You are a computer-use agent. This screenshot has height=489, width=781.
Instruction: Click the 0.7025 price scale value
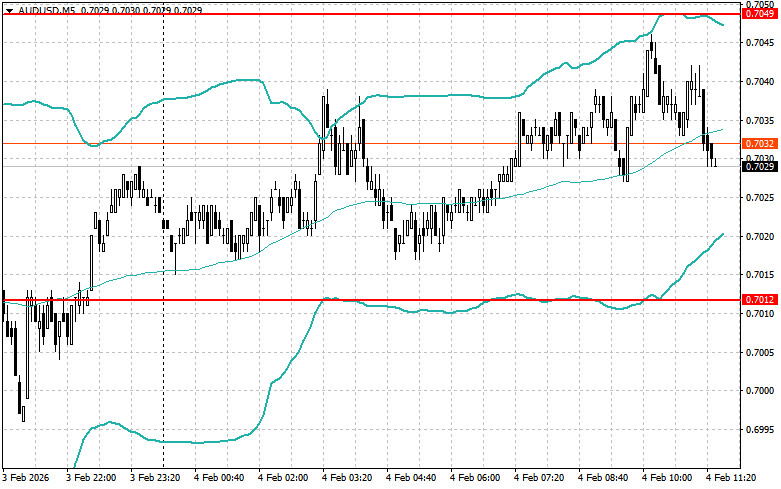760,198
